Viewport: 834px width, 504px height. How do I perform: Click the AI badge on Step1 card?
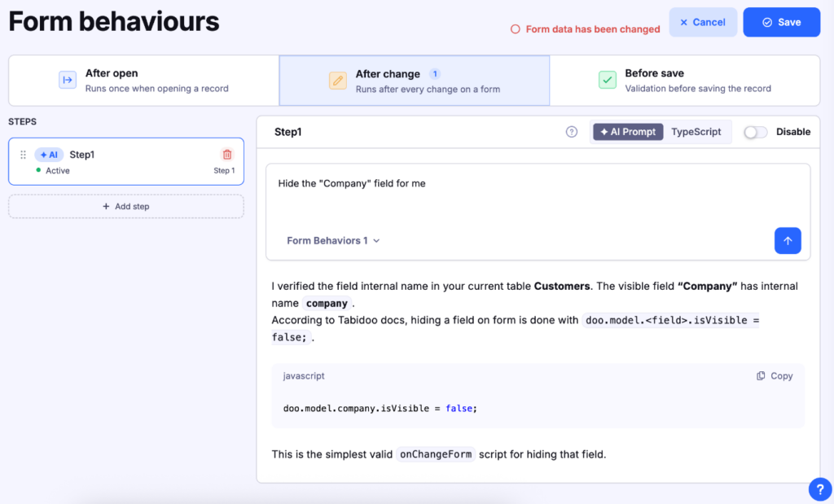[x=49, y=155]
